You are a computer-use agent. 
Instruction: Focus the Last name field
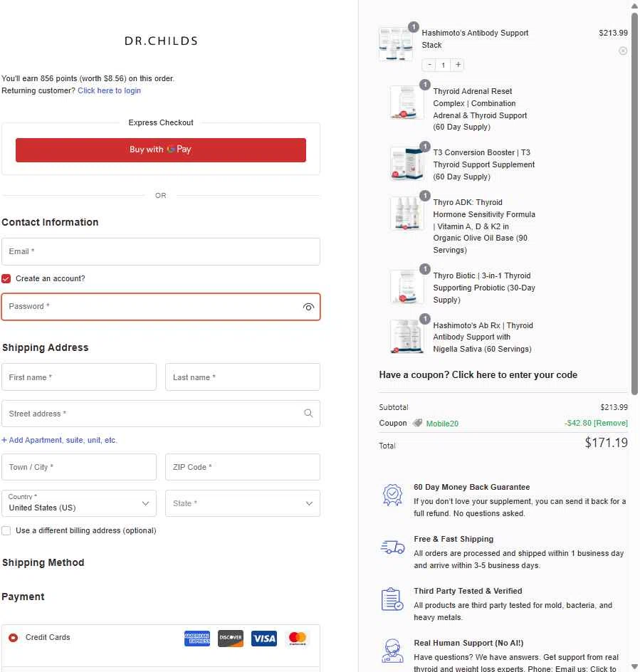[243, 377]
